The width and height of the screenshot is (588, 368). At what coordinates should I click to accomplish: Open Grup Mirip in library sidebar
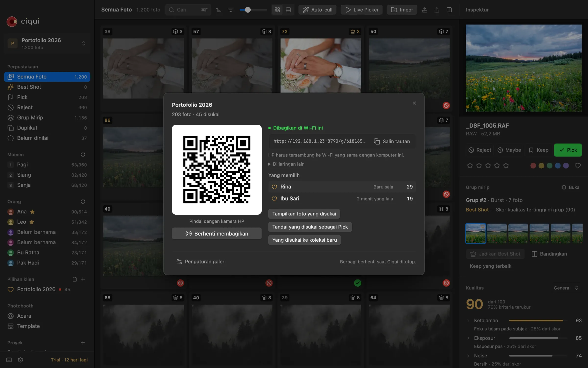pos(47,118)
